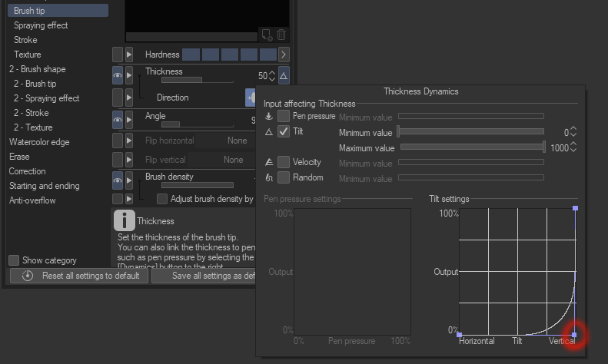Image resolution: width=608 pixels, height=364 pixels.
Task: Select the Watercolor edge category
Action: tap(39, 142)
